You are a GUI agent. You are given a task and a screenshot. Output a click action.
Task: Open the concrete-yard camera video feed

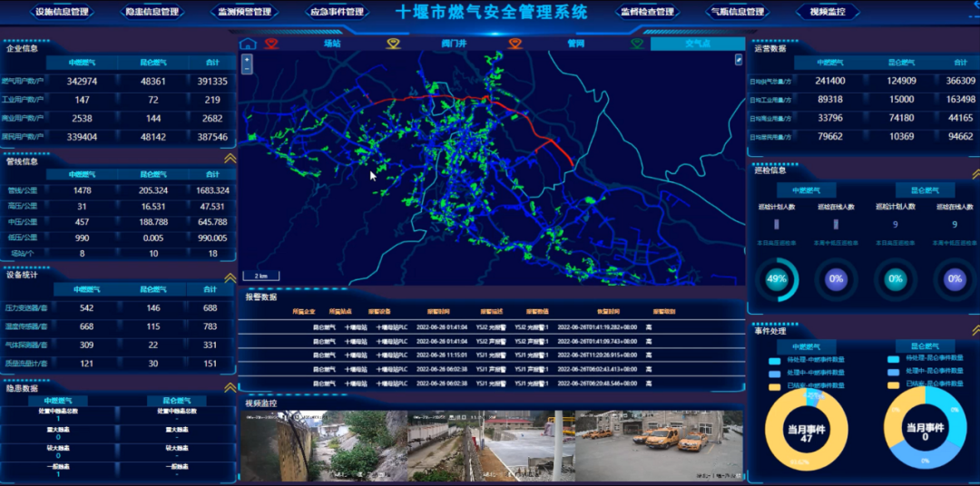(491, 445)
